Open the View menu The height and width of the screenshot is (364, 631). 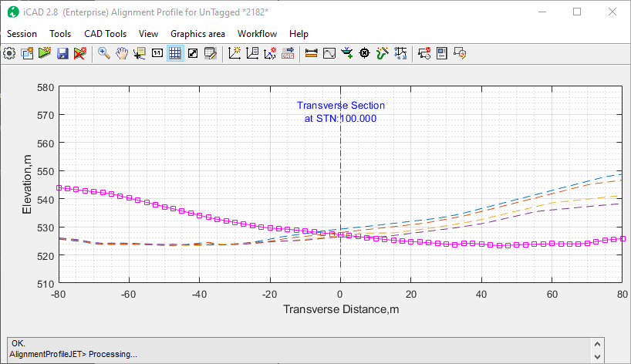[x=148, y=34]
